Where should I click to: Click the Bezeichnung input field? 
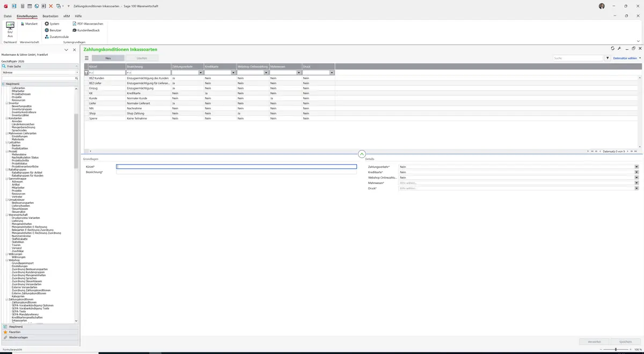click(x=237, y=172)
